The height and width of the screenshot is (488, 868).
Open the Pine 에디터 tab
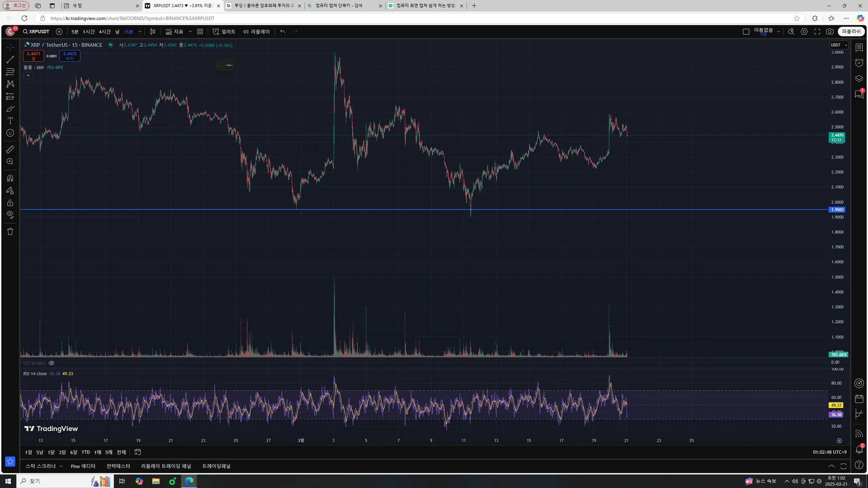coord(83,466)
